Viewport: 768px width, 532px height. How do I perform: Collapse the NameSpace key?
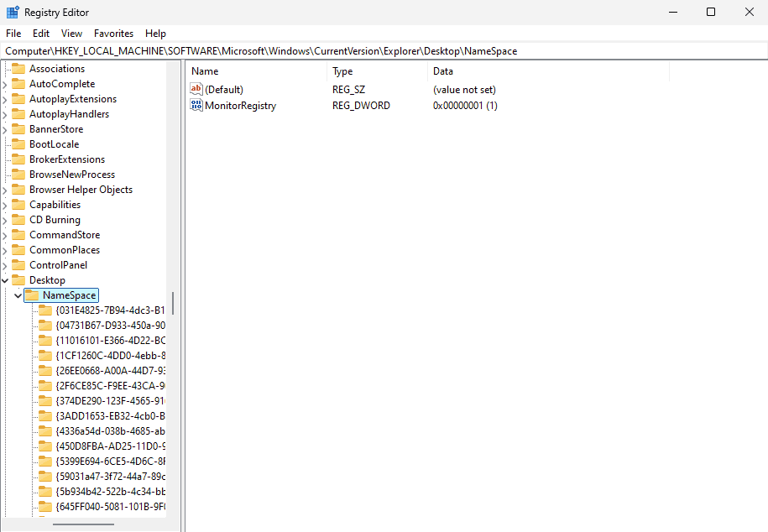click(x=18, y=296)
